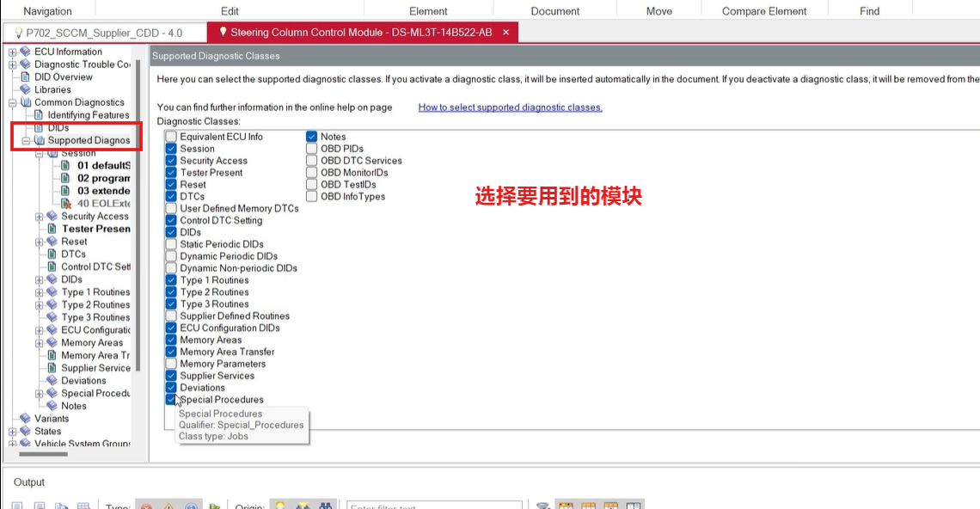The height and width of the screenshot is (509, 980).
Task: Uncheck the ECU Configuration DIDs checkbox
Action: pos(171,328)
